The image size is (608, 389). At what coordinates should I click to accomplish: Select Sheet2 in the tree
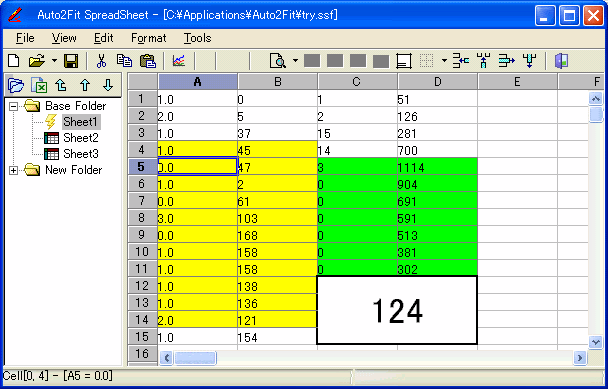pyautogui.click(x=81, y=138)
